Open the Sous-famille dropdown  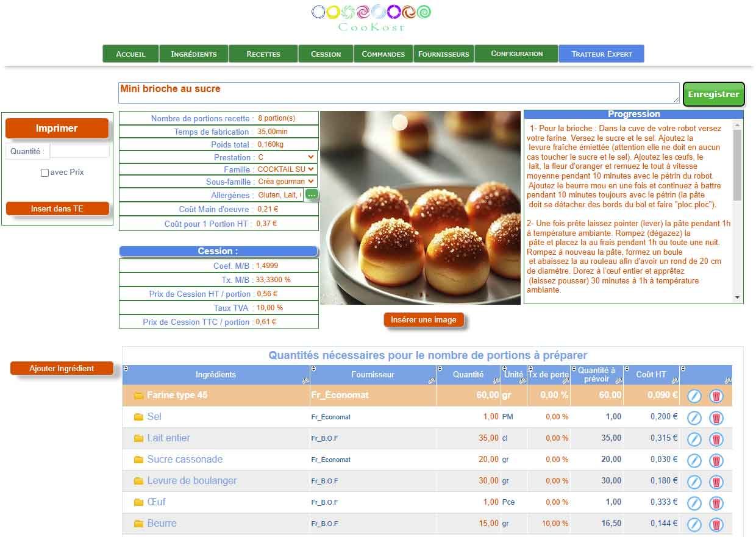click(x=287, y=182)
